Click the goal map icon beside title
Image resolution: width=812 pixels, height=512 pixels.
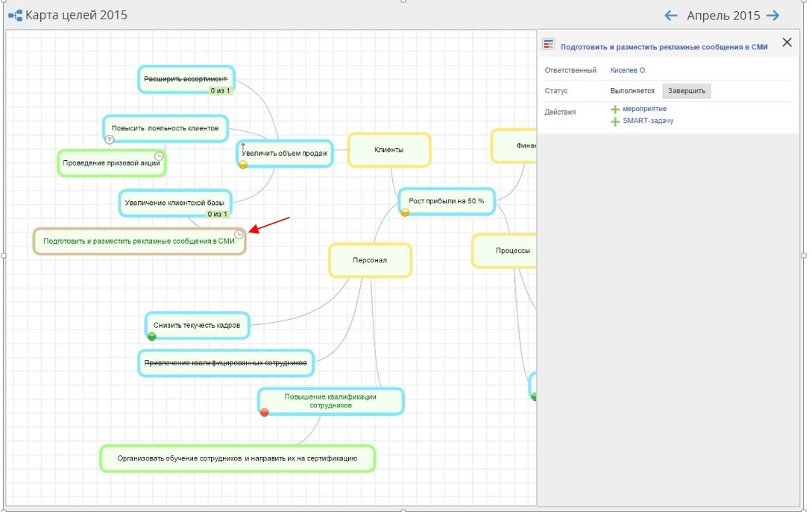pos(15,16)
